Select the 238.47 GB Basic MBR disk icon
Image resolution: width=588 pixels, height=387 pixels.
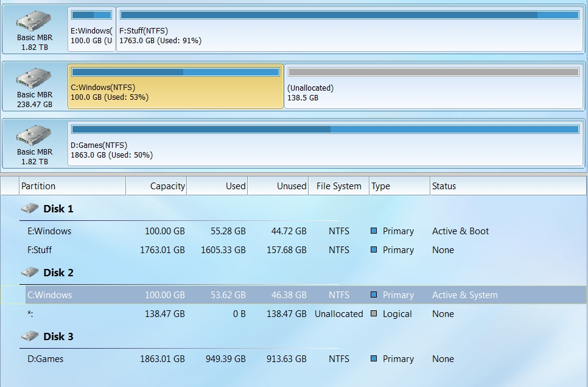(x=33, y=78)
